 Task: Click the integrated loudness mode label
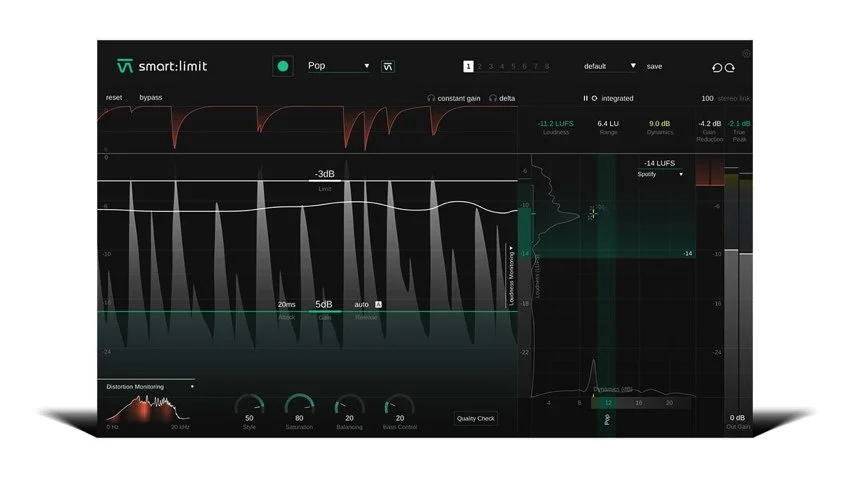(617, 98)
